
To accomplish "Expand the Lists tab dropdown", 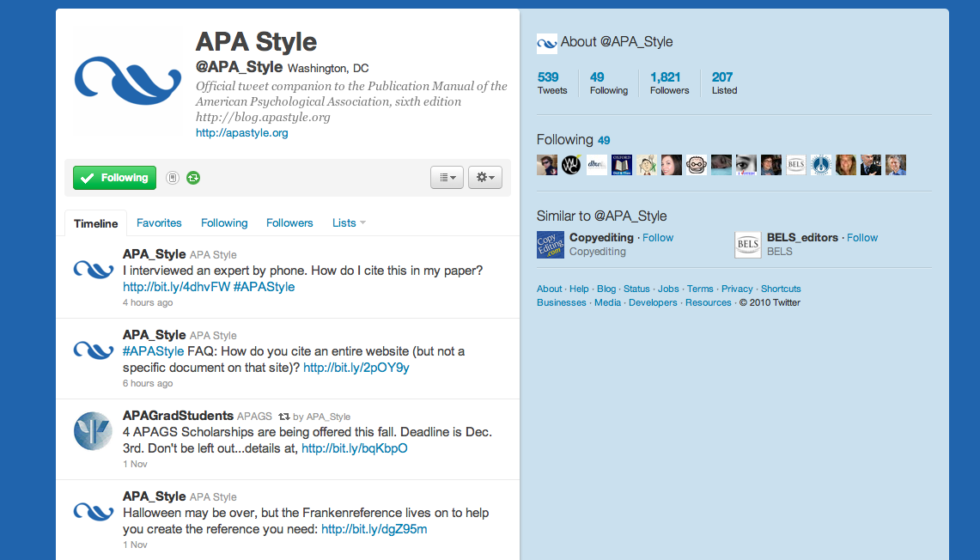I will pos(349,223).
